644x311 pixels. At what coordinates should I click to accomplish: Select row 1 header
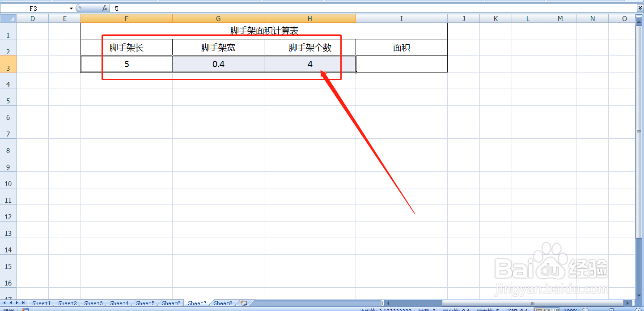point(8,31)
